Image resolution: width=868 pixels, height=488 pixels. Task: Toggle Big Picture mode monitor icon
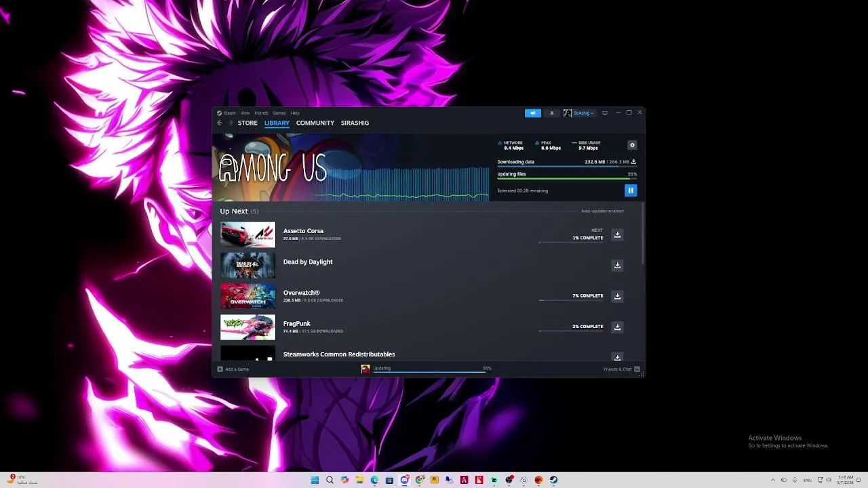[605, 113]
